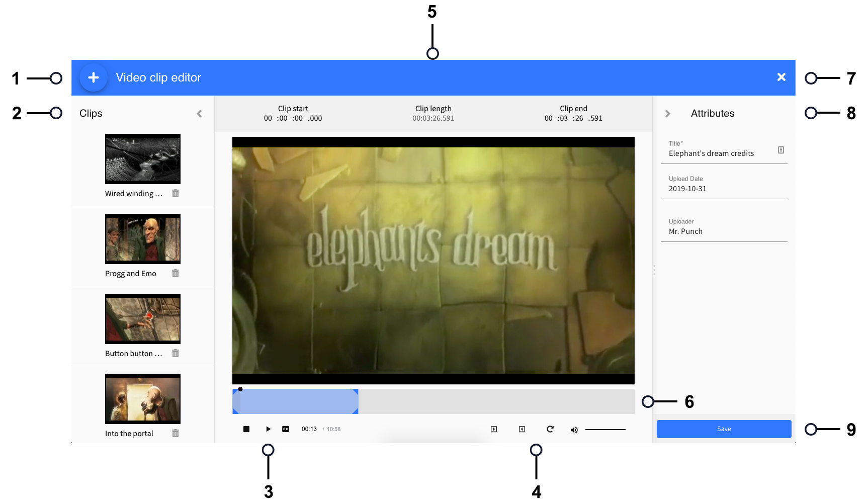Select the Into the portal thumbnail
This screenshot has height=503, width=868.
(143, 399)
